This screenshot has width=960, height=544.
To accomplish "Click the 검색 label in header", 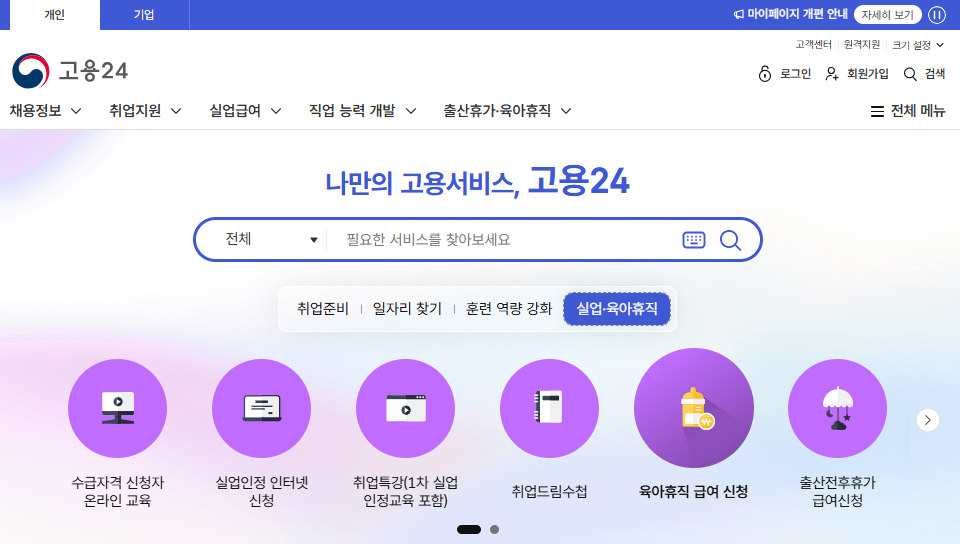I will pos(935,74).
